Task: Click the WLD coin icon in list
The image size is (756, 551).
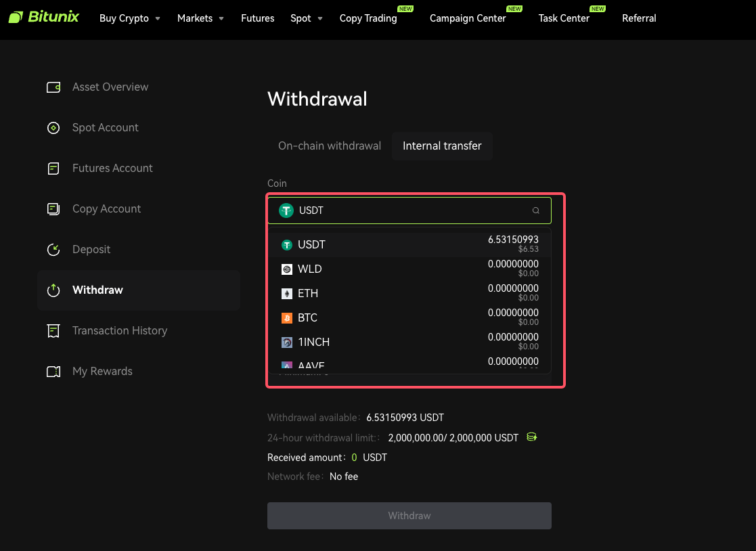Action: [x=287, y=269]
